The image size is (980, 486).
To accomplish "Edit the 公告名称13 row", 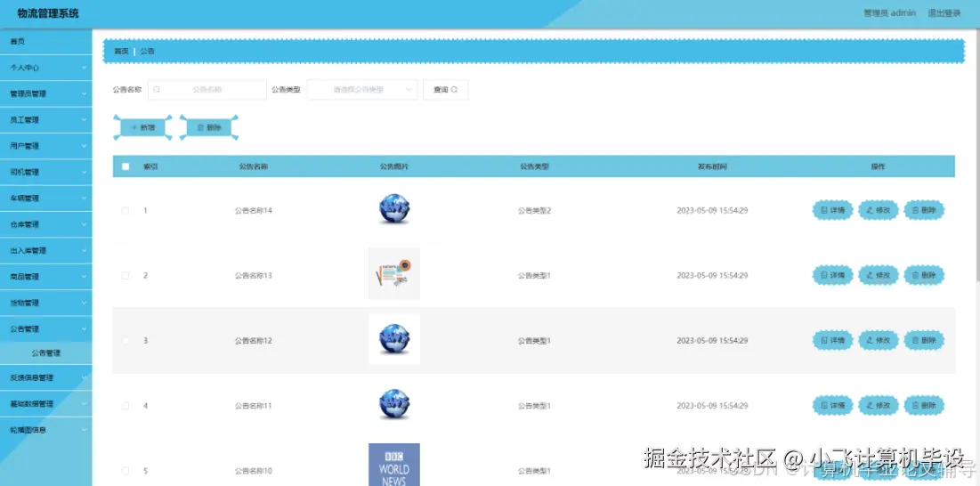I will [x=879, y=275].
